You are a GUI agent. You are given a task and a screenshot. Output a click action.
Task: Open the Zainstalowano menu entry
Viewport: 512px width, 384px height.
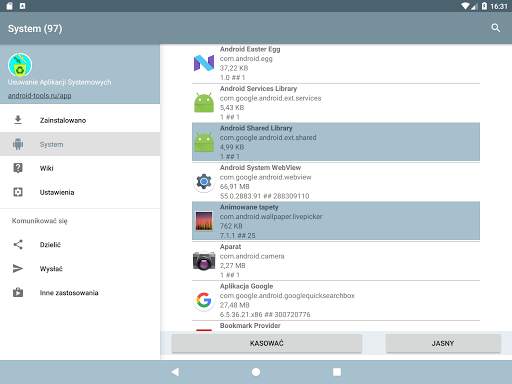tap(80, 120)
